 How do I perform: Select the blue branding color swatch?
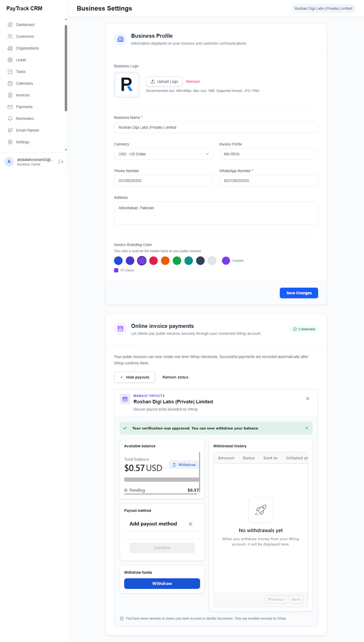[x=118, y=261]
